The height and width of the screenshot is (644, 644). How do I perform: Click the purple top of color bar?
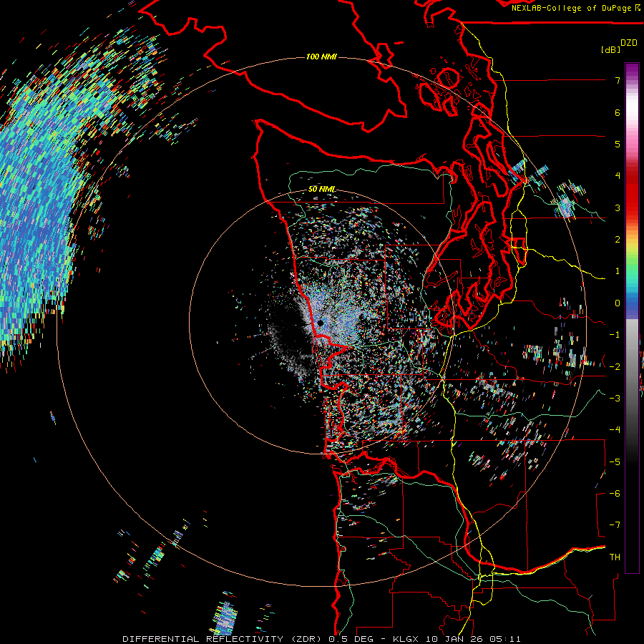(632, 69)
